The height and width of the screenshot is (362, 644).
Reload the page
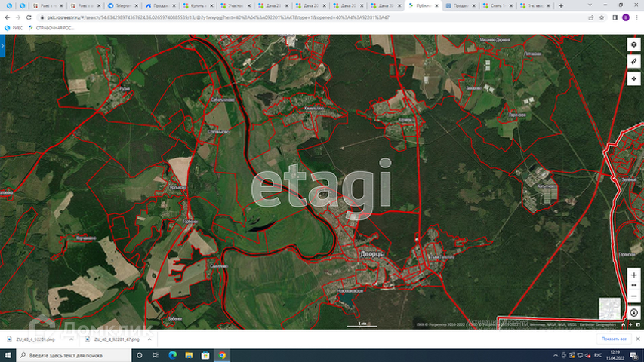29,17
